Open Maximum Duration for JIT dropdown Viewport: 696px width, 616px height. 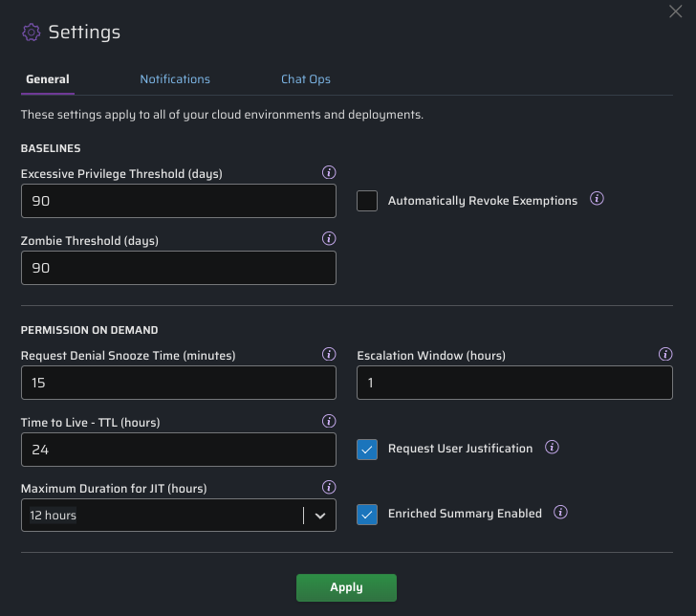178,515
